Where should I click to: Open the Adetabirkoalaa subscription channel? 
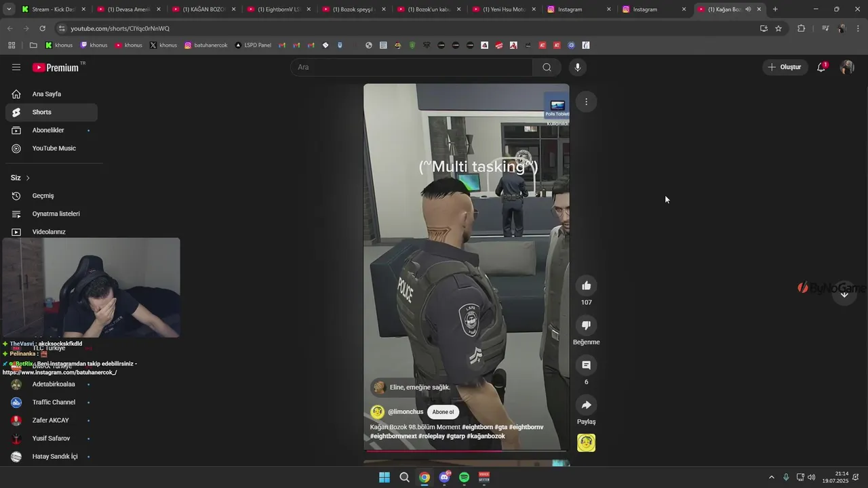tap(52, 384)
